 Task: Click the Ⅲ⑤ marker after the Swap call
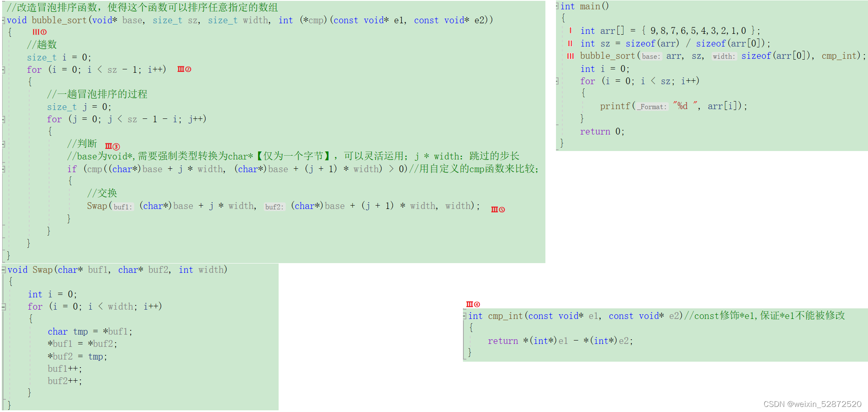(x=497, y=209)
